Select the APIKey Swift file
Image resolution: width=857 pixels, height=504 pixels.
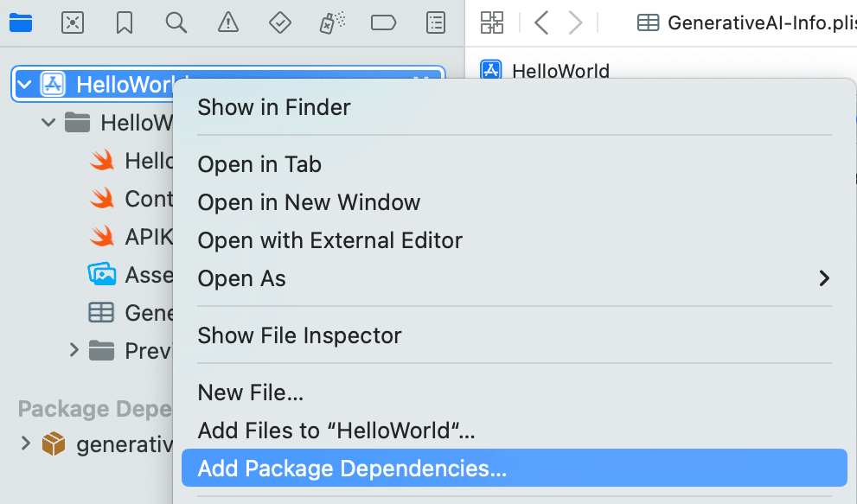131,237
